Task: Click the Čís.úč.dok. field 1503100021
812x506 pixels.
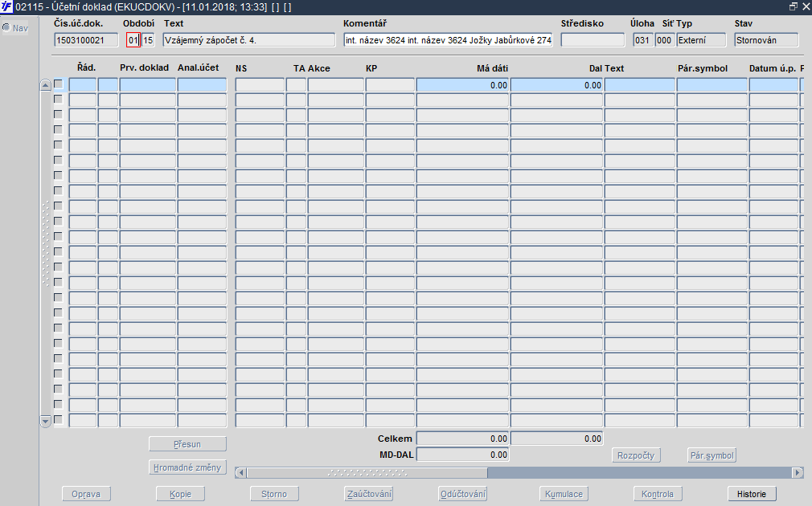Action: (x=86, y=40)
